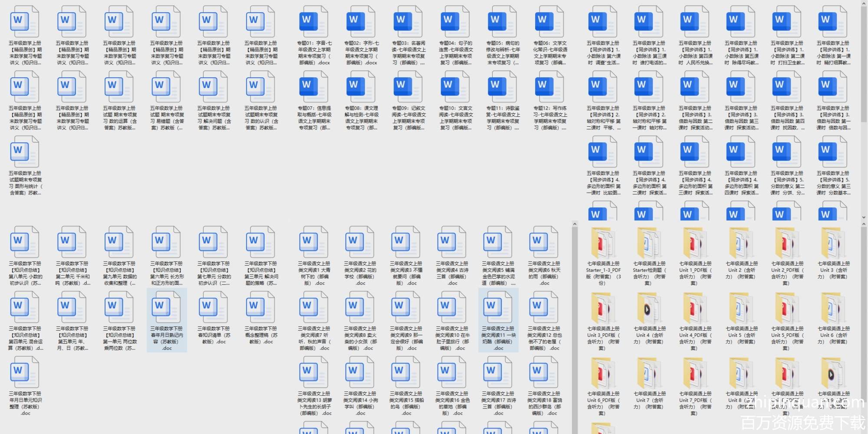Open 轴对称和平移 第二课时 平移 file icon
This screenshot has width=868, height=434.
point(603,87)
